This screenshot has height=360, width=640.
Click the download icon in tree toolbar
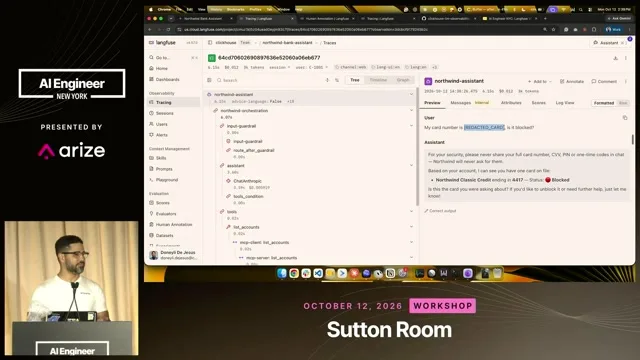pos(327,80)
